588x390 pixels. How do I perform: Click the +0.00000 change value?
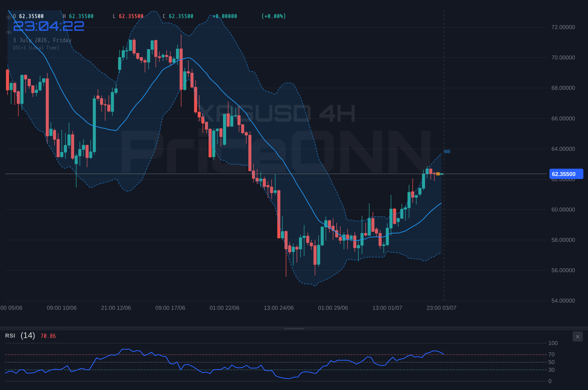pos(225,16)
